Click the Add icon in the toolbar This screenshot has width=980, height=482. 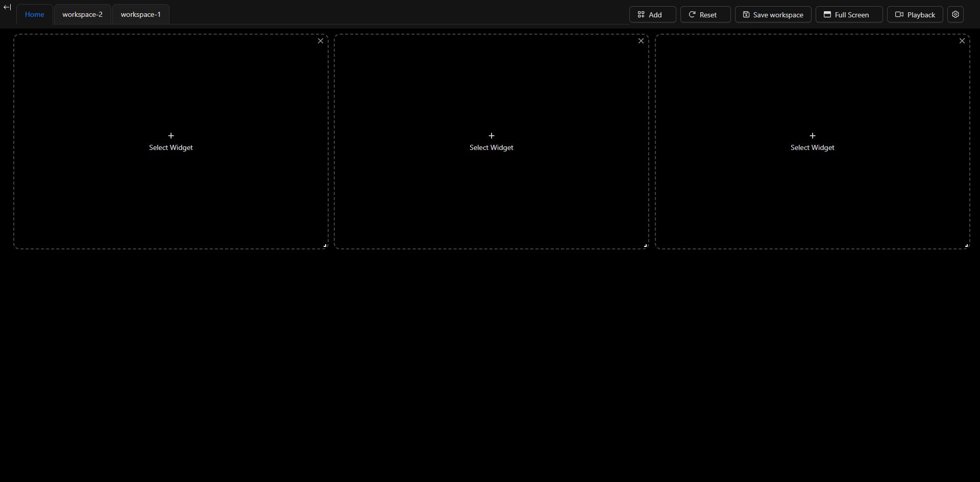641,14
